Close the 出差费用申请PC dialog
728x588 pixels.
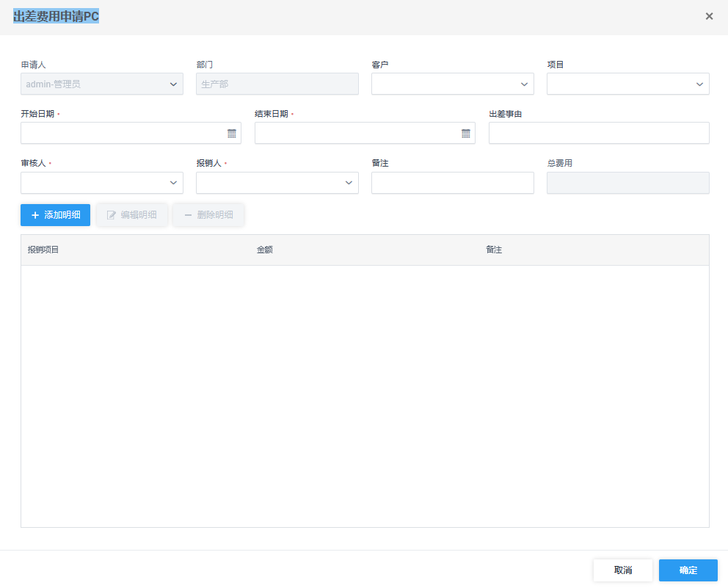(709, 16)
